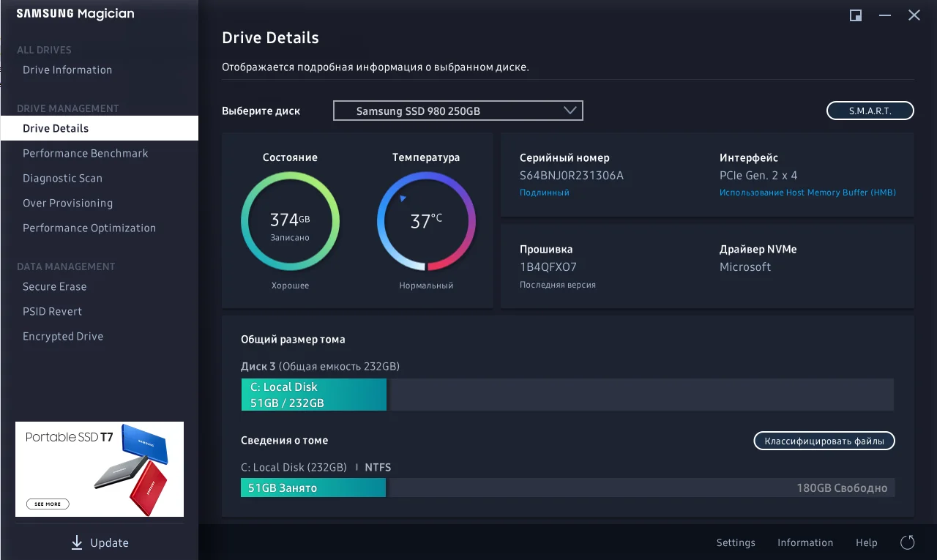Click the temperature gauge circle
The width and height of the screenshot is (937, 560).
point(426,221)
